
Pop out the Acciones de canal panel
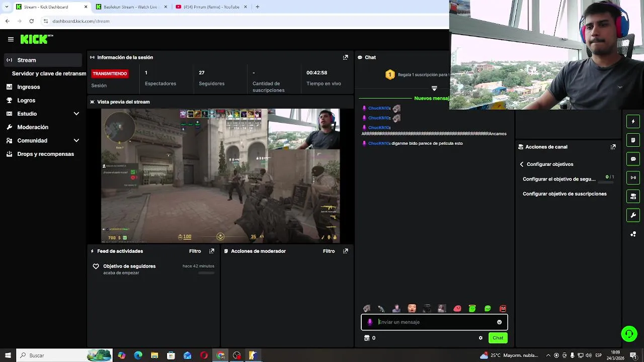[x=613, y=147]
